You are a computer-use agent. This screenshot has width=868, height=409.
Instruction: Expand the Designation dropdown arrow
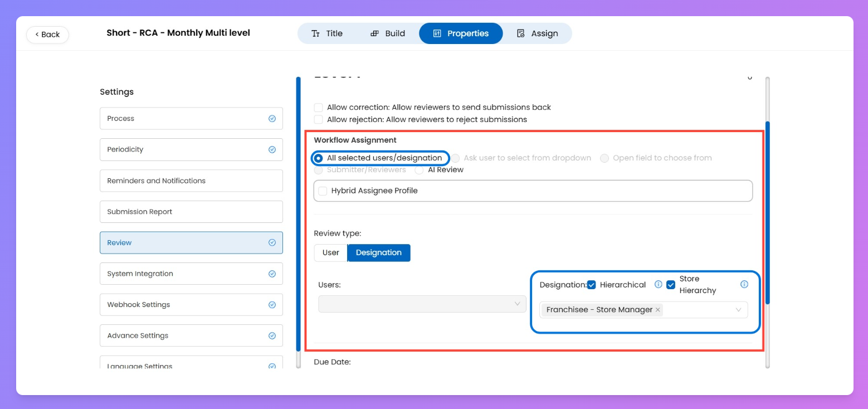(739, 310)
